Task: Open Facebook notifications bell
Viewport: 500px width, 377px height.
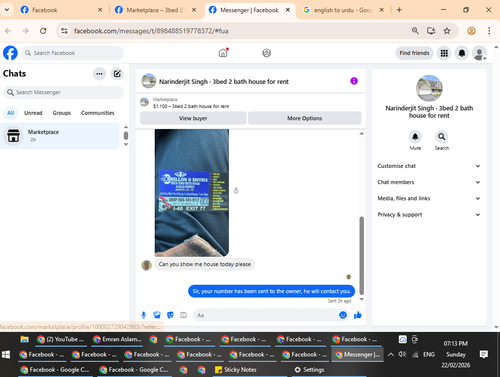Action: [462, 53]
